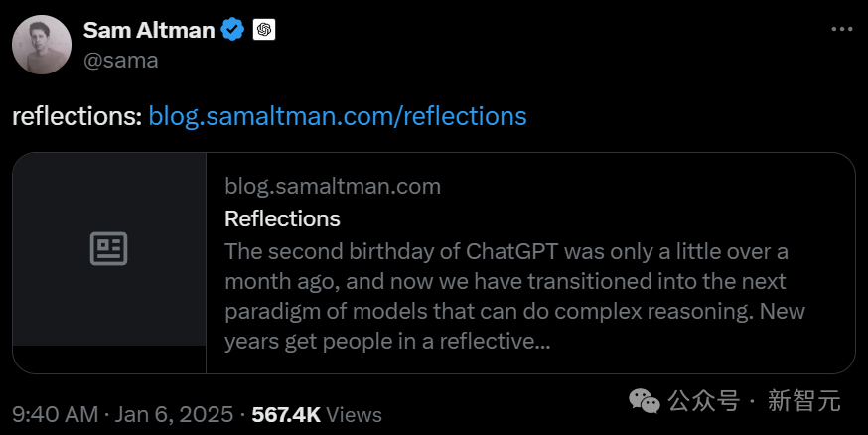Screen dimensions: 868x435
Task: Click the article placeholder icon in card
Action: (x=109, y=249)
